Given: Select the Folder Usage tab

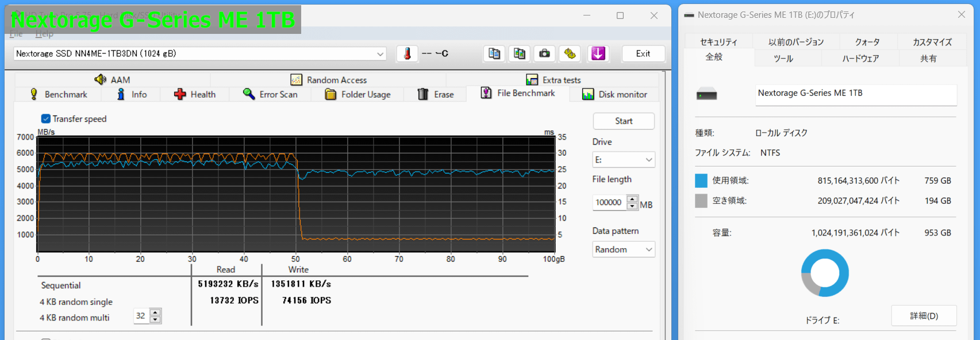Looking at the screenshot, I should pyautogui.click(x=358, y=94).
